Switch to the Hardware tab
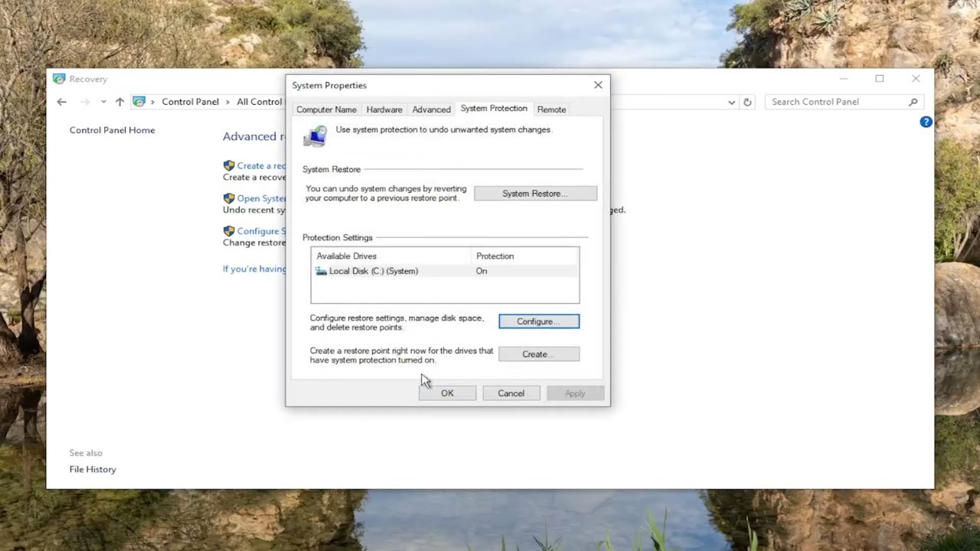The image size is (980, 551). [x=384, y=109]
